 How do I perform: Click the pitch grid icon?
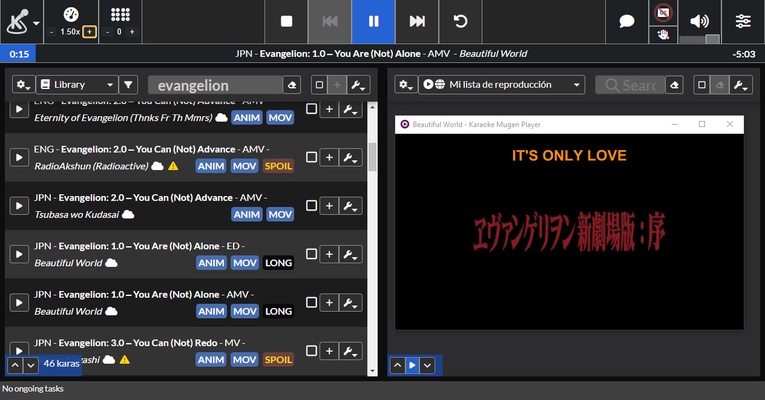120,14
